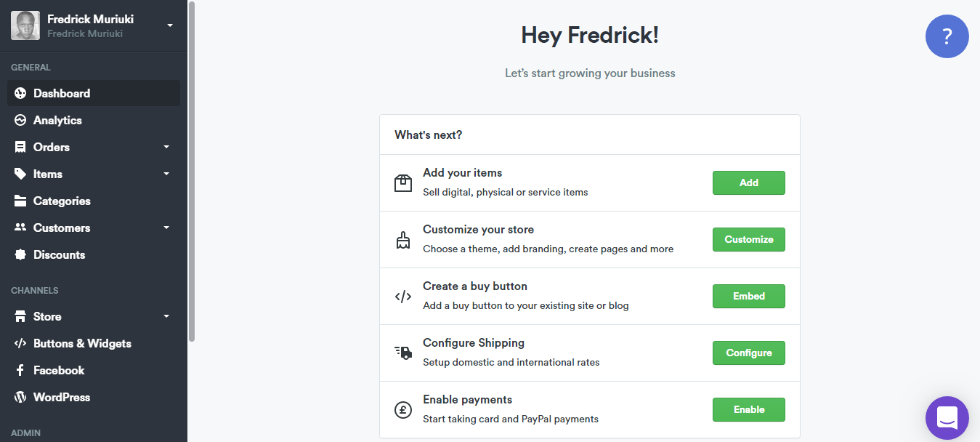Click the WordPress logo icon
The height and width of the screenshot is (442, 980).
[x=20, y=397]
